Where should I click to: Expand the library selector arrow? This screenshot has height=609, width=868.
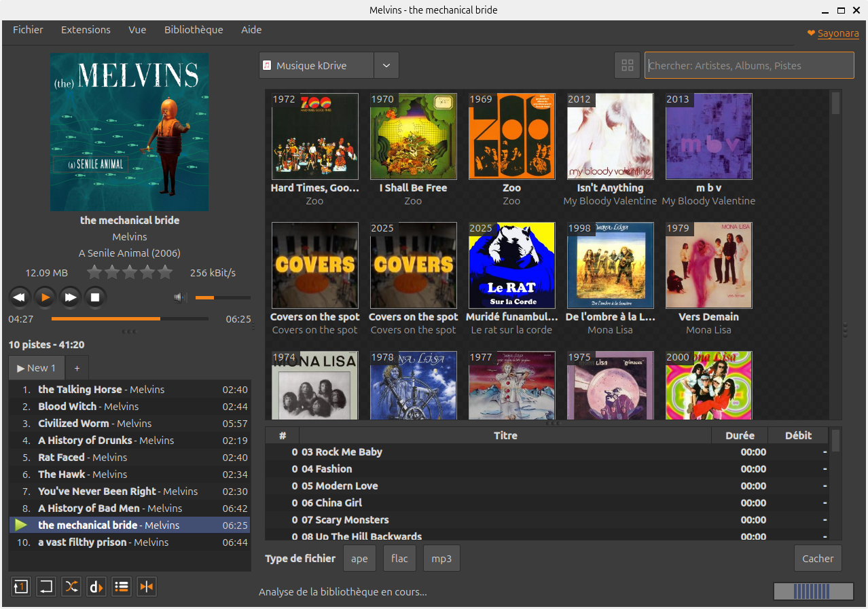[386, 66]
